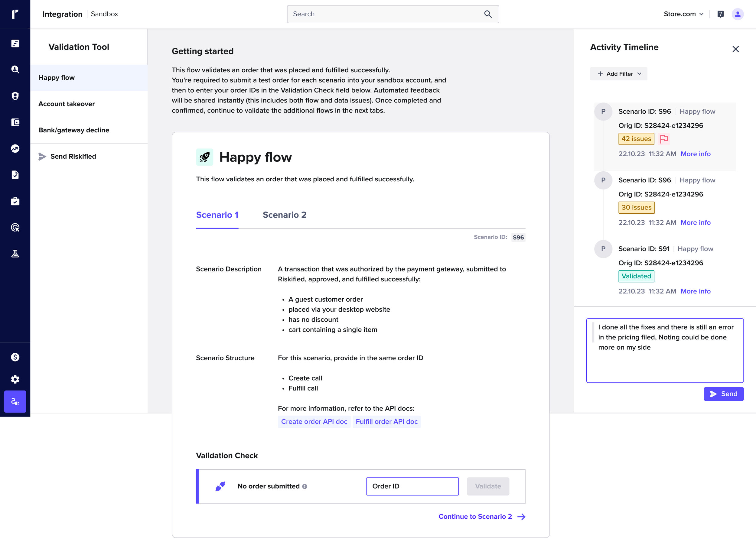The image size is (756, 538).
Task: Switch to the Scenario 2 tab
Action: pyautogui.click(x=284, y=215)
